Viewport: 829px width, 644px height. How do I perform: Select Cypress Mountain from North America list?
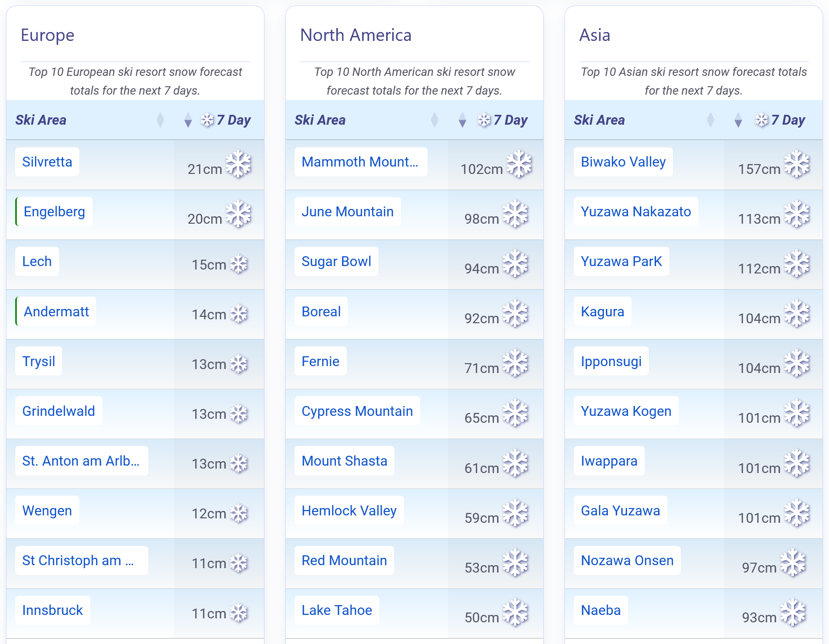click(x=357, y=411)
